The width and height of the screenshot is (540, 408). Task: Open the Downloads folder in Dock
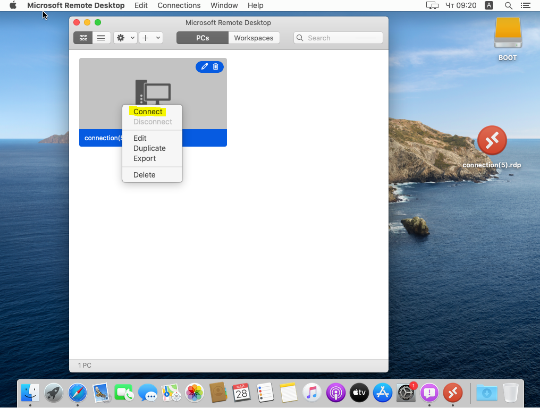(487, 393)
